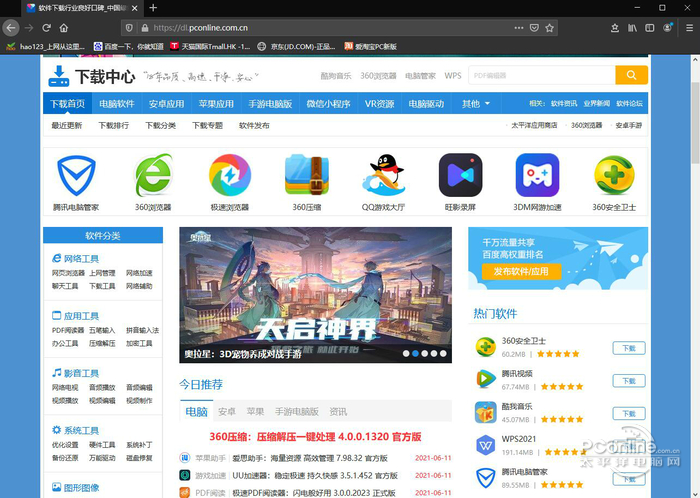Open the 360压缩 archive icon
The width and height of the screenshot is (700, 498).
(x=307, y=175)
